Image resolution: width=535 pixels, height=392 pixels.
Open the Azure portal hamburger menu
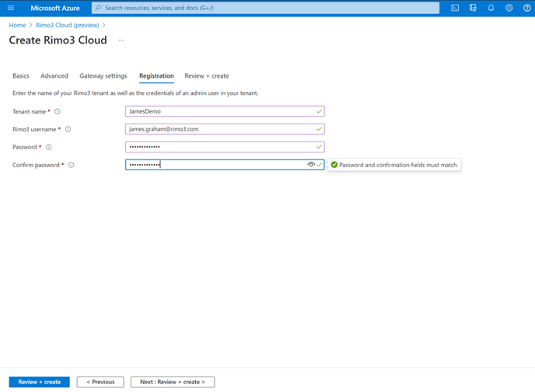[x=11, y=8]
